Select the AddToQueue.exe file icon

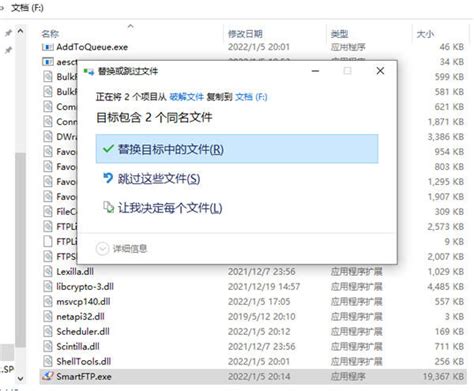pos(48,47)
